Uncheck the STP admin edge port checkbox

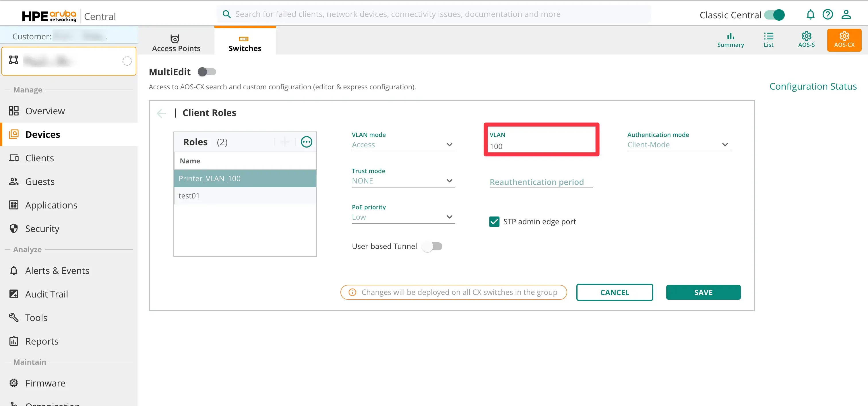tap(494, 221)
